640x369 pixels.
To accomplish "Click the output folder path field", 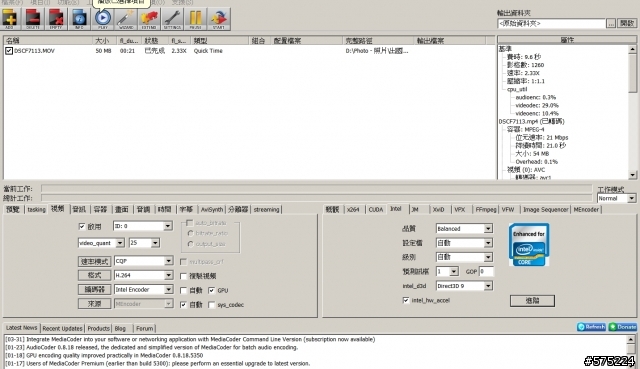I will tap(551, 24).
